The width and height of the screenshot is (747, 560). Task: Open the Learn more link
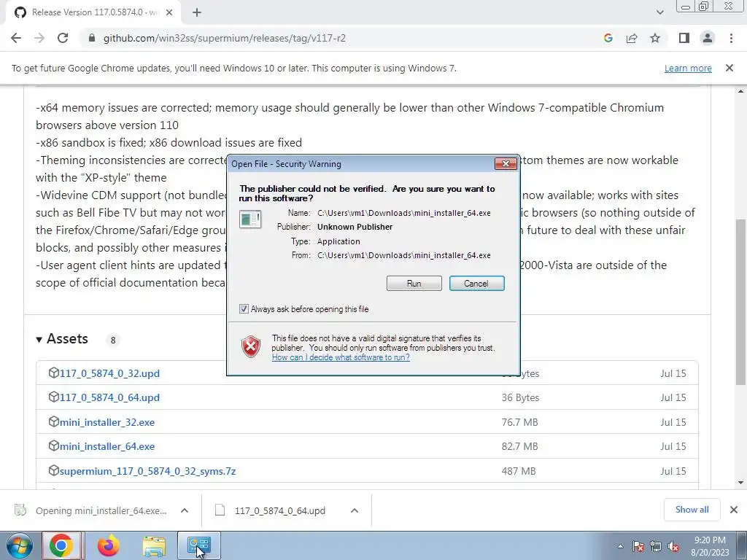[688, 68]
